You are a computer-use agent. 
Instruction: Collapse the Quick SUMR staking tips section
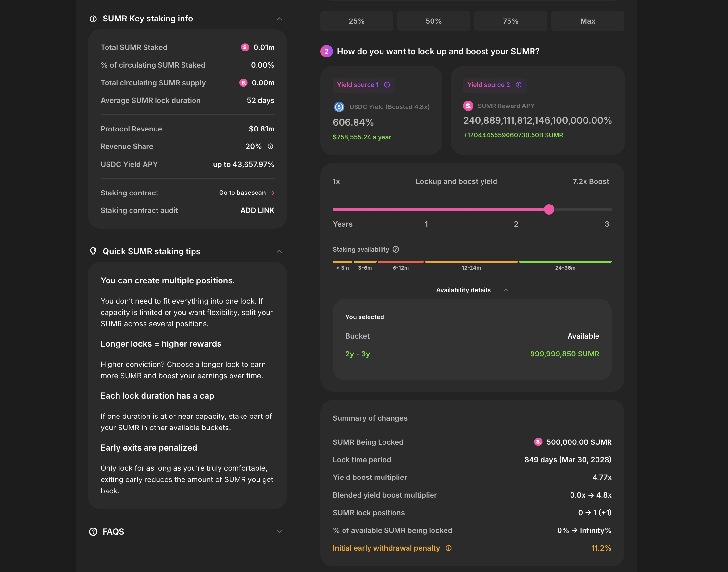pyautogui.click(x=279, y=251)
